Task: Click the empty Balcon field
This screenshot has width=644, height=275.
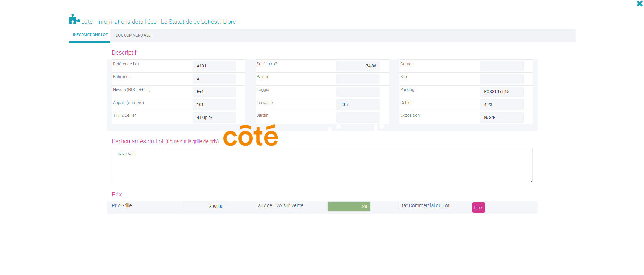Action: coord(358,79)
